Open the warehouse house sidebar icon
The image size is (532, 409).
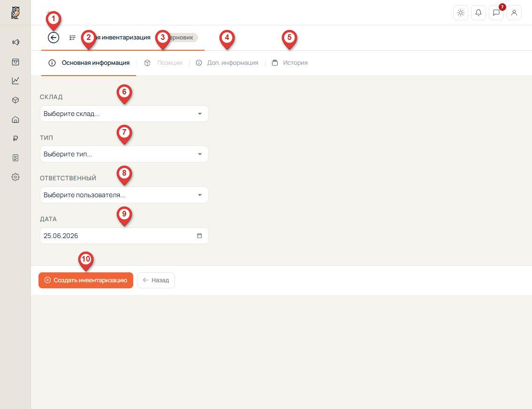coord(15,119)
